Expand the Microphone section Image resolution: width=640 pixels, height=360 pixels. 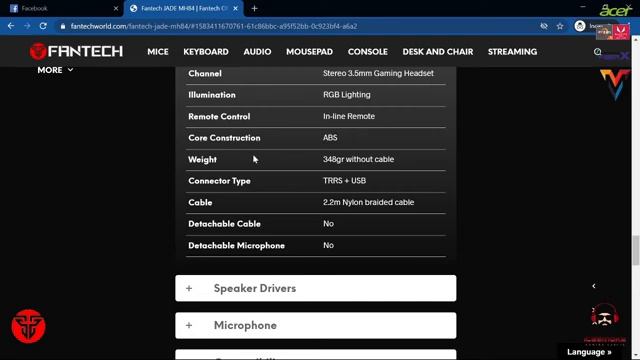click(316, 325)
